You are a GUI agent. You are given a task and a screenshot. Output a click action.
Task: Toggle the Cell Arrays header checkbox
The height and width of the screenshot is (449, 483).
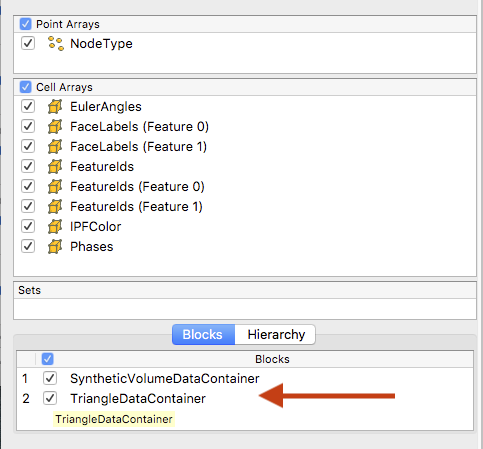coord(26,87)
